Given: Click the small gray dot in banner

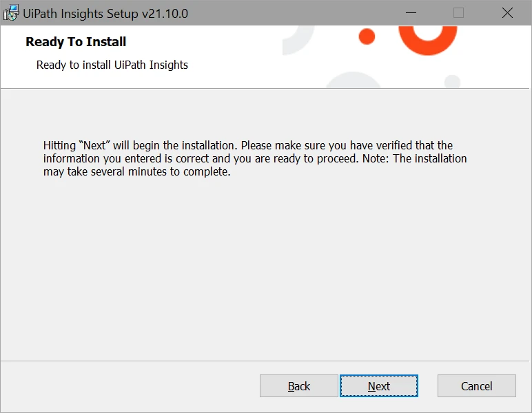Looking at the screenshot, I should (452, 82).
